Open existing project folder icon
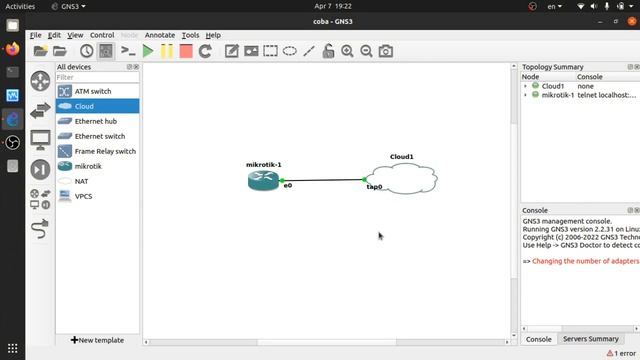 pyautogui.click(x=60, y=51)
